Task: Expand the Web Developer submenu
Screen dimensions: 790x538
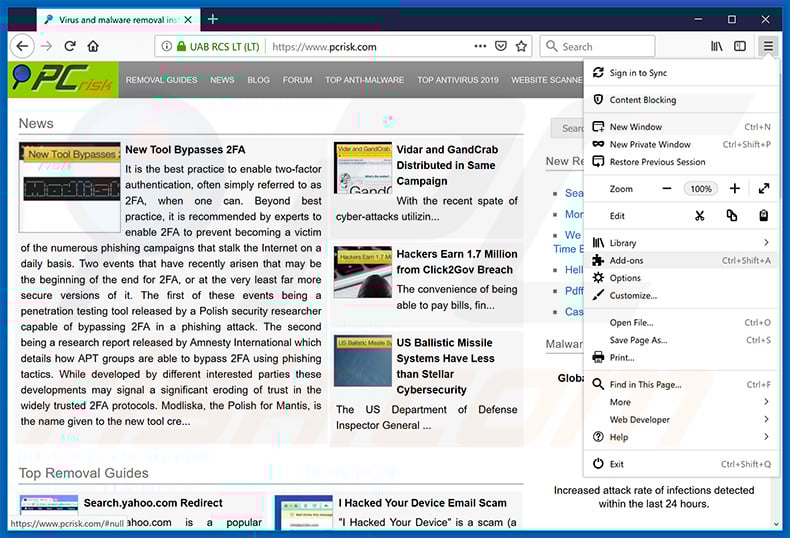Action: click(682, 420)
